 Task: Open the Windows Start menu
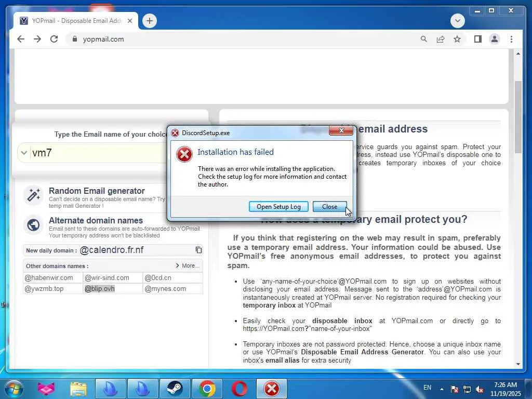click(x=14, y=389)
